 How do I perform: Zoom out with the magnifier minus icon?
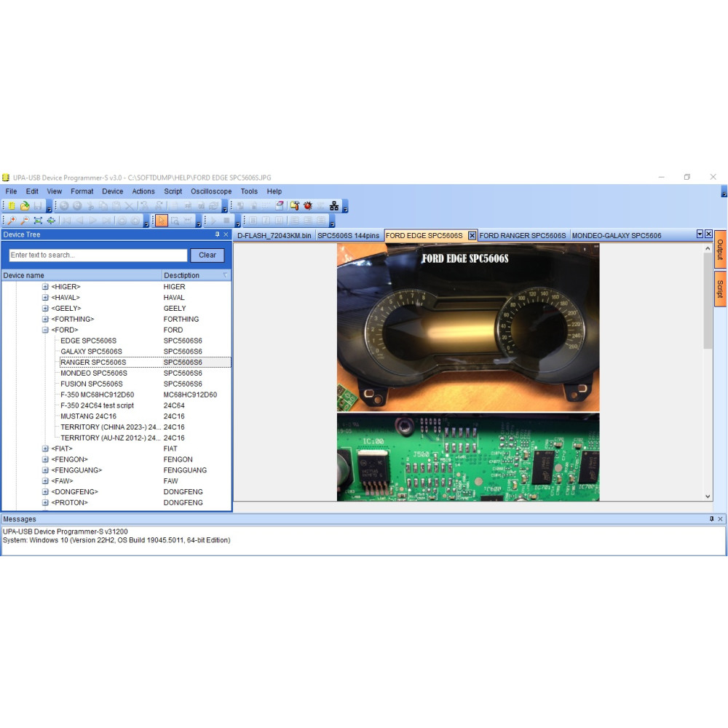(25, 221)
